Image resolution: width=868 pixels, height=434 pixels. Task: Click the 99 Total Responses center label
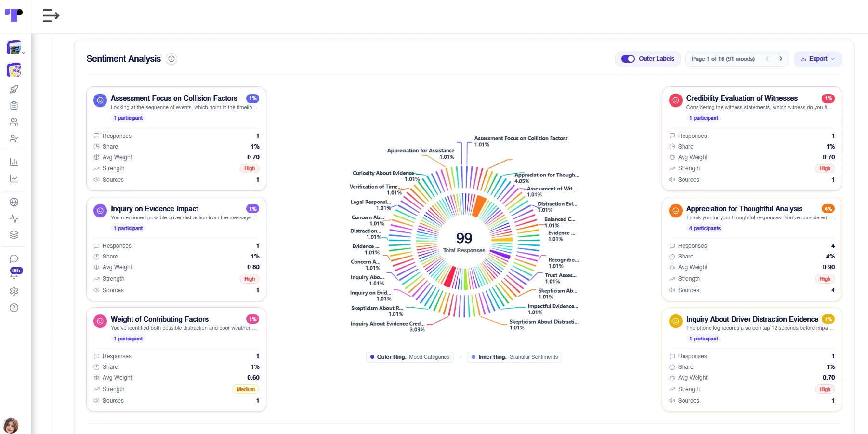tap(464, 242)
